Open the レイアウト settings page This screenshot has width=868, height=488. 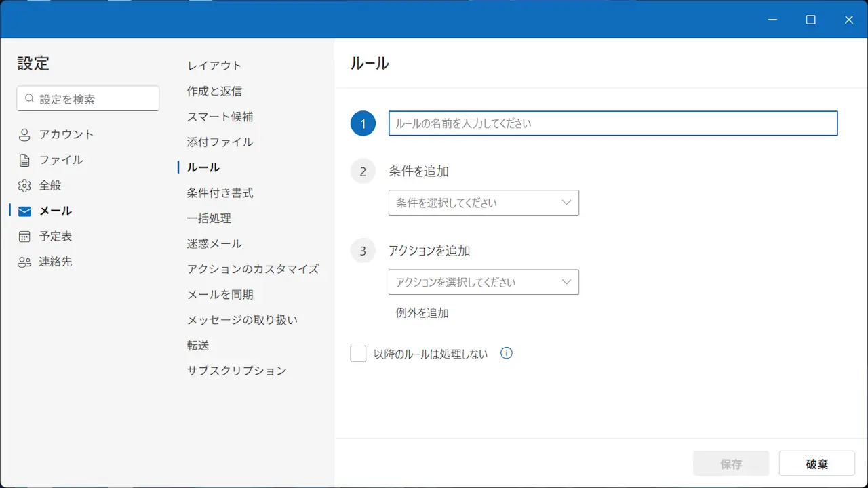click(214, 66)
